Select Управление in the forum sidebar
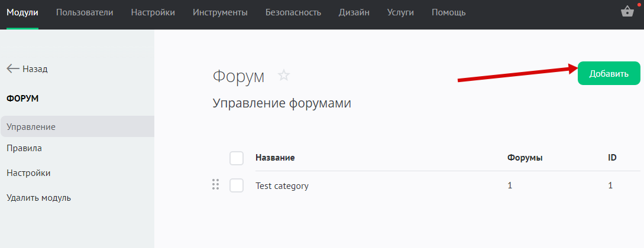644x248 pixels. pos(31,126)
